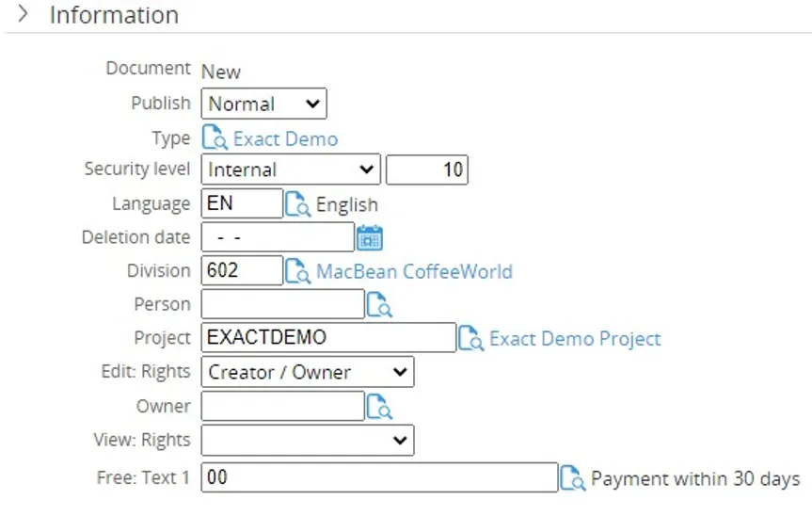This screenshot has width=812, height=516.
Task: Click the Division lookup browse icon
Action: point(298,271)
